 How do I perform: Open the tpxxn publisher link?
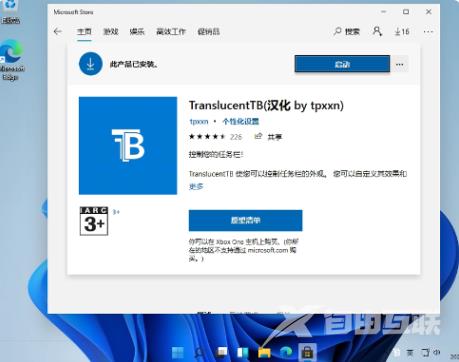pos(199,121)
